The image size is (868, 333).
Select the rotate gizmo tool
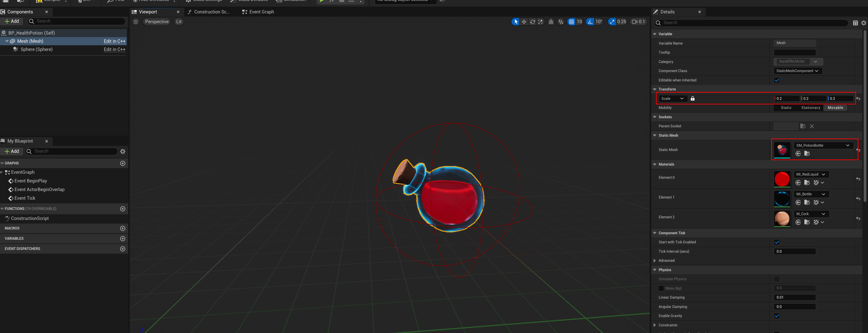tap(532, 22)
